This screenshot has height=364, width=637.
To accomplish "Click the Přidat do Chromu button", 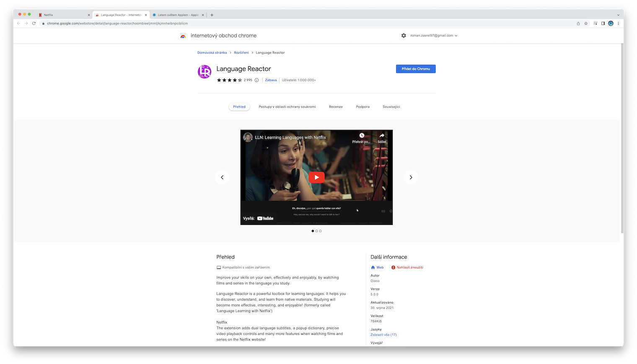I will tap(415, 69).
